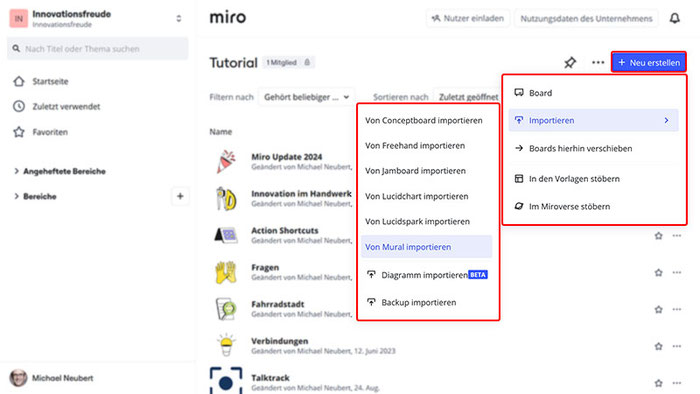Select Von Lucidspark importieren
Image resolution: width=700 pixels, height=394 pixels.
[x=426, y=221]
